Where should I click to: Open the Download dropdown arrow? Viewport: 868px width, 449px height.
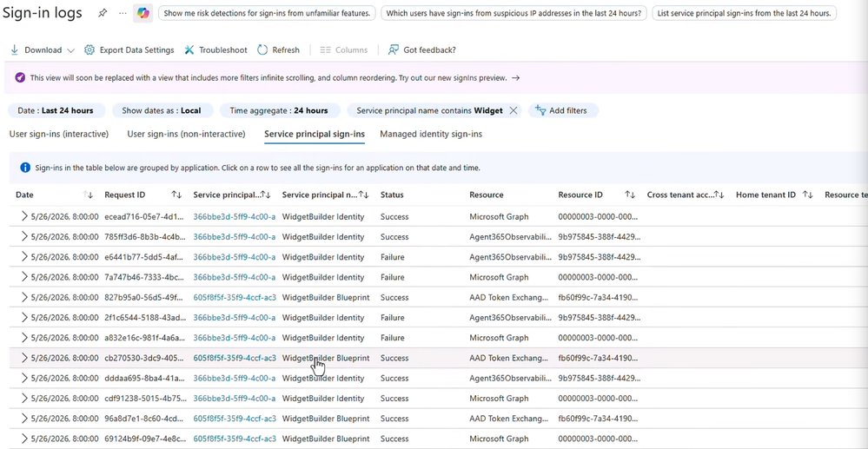(x=70, y=50)
